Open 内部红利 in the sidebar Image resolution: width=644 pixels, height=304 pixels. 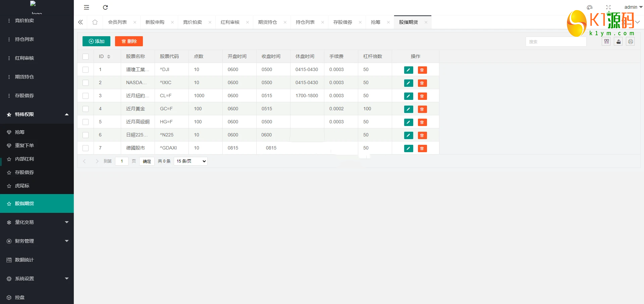24,159
